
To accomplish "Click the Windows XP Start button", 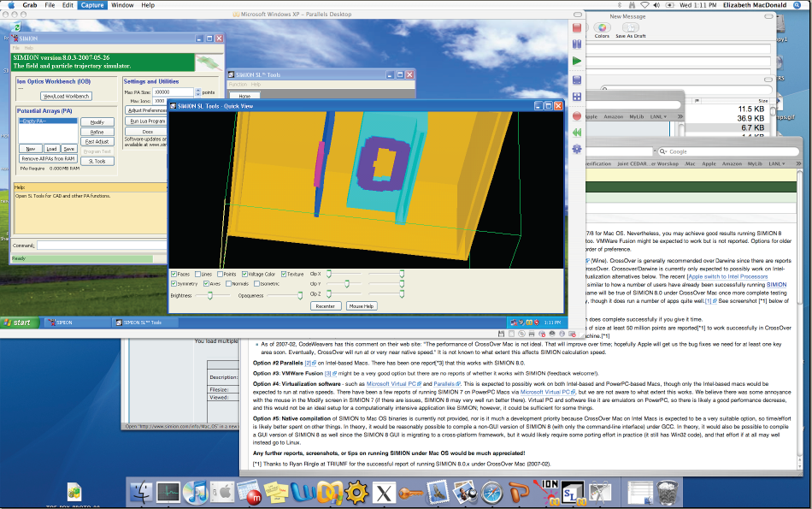I will click(17, 323).
